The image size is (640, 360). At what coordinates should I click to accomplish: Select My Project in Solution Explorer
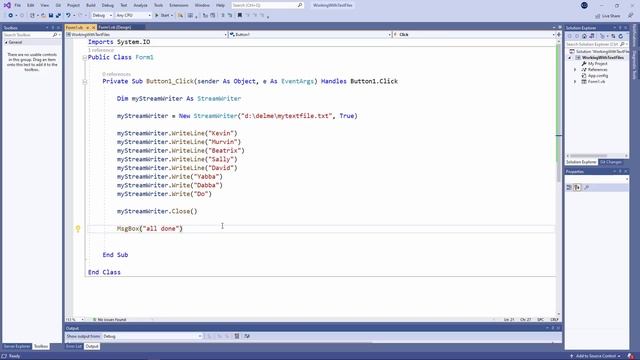coord(597,64)
